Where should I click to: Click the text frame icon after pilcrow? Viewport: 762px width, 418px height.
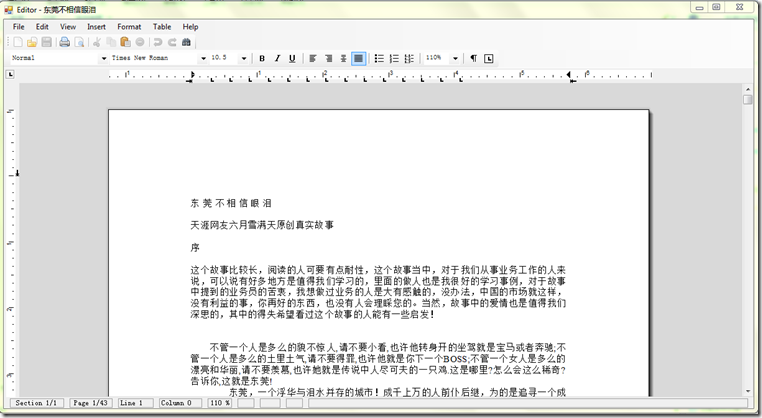point(488,58)
